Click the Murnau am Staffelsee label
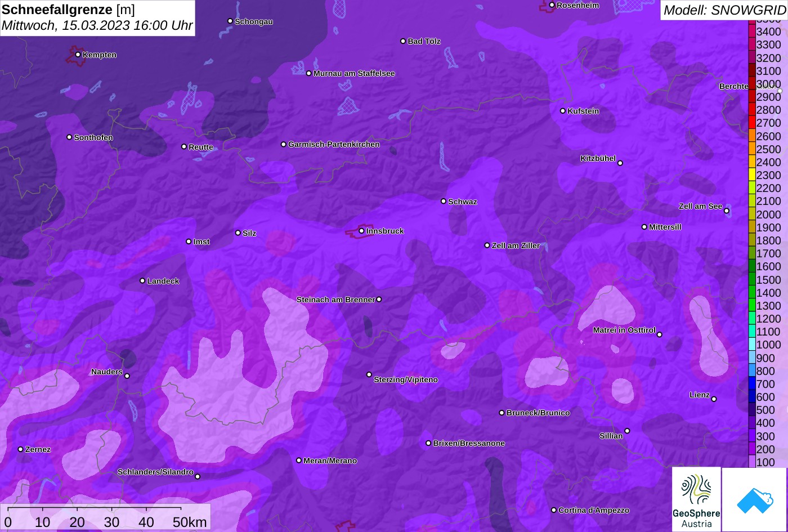Screen dimensions: 788x532 [354, 73]
